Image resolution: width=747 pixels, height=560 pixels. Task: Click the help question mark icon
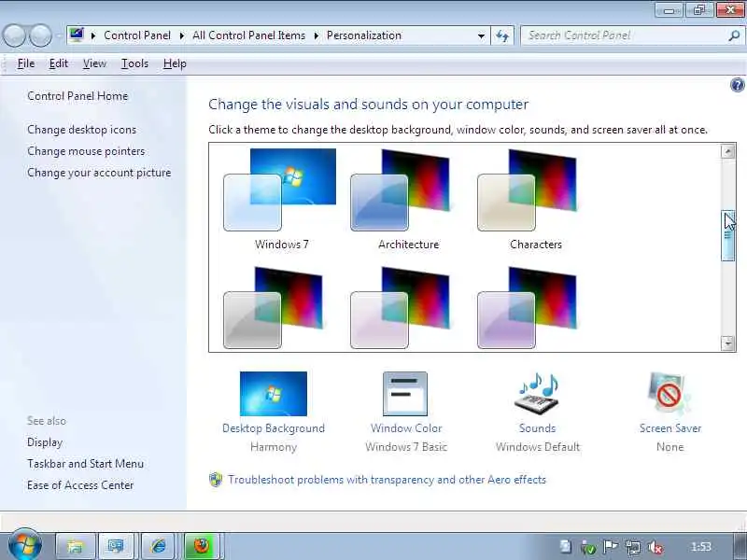coord(737,85)
